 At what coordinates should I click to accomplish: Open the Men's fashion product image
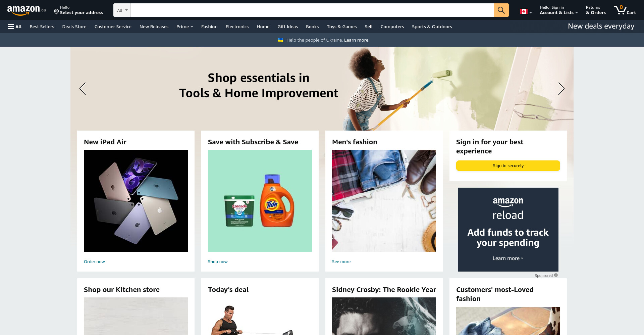(384, 201)
